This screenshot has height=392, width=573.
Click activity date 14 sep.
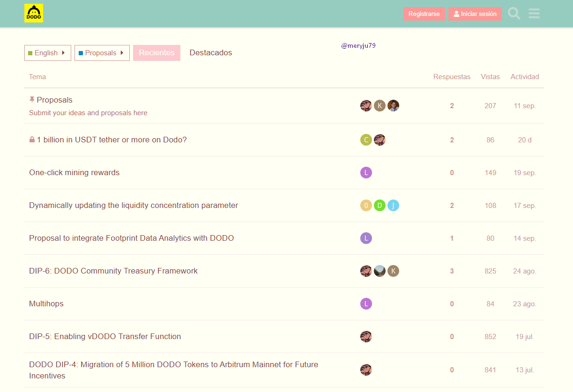pos(525,238)
